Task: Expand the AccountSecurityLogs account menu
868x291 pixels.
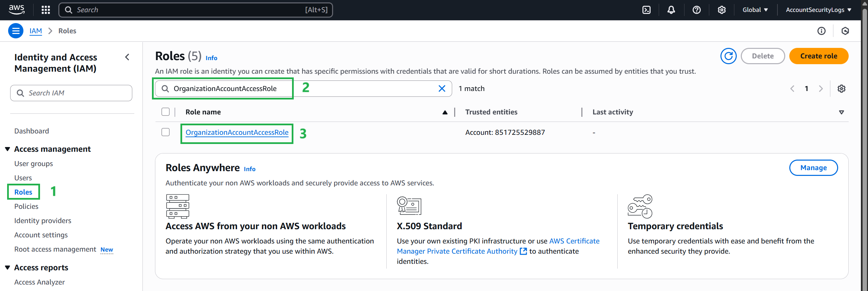Action: [x=818, y=10]
